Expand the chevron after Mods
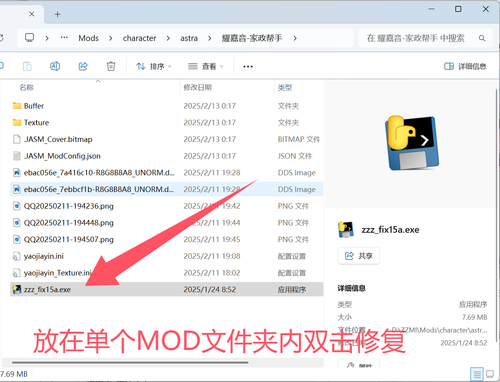The image size is (500, 382). (111, 38)
